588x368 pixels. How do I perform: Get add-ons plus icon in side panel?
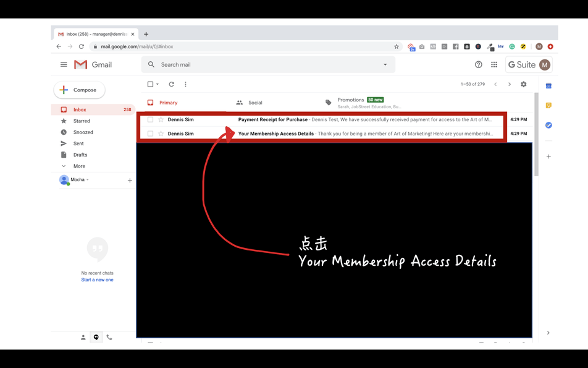click(548, 156)
